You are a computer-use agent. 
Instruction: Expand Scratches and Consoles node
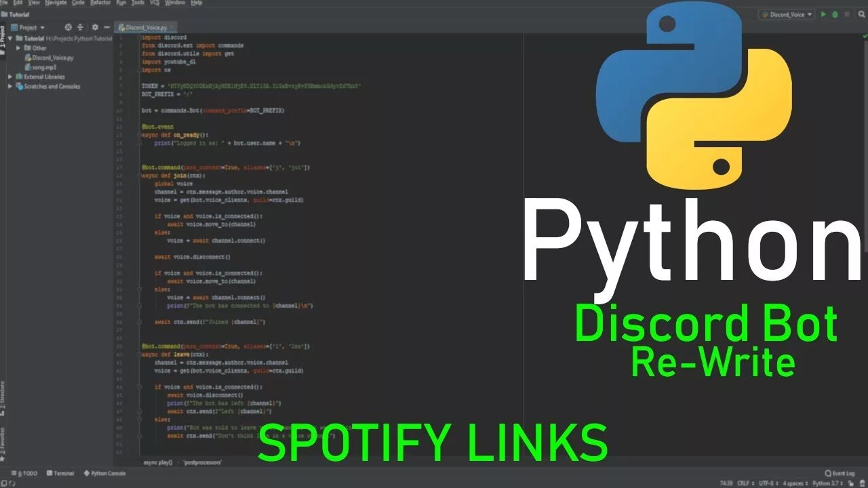10,86
